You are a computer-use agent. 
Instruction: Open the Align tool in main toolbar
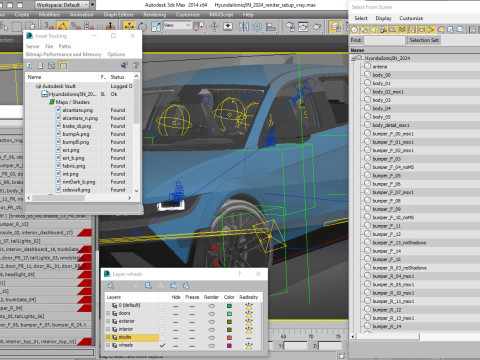[271, 26]
